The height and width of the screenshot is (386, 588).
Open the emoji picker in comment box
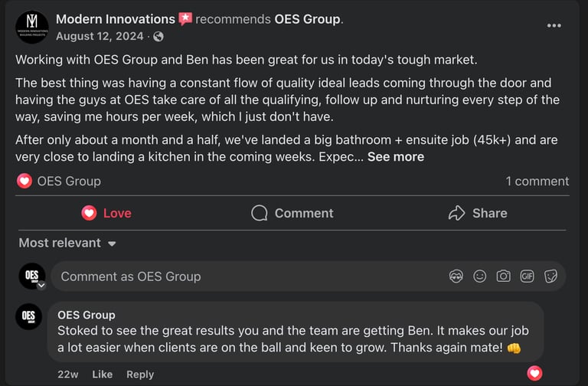click(480, 276)
